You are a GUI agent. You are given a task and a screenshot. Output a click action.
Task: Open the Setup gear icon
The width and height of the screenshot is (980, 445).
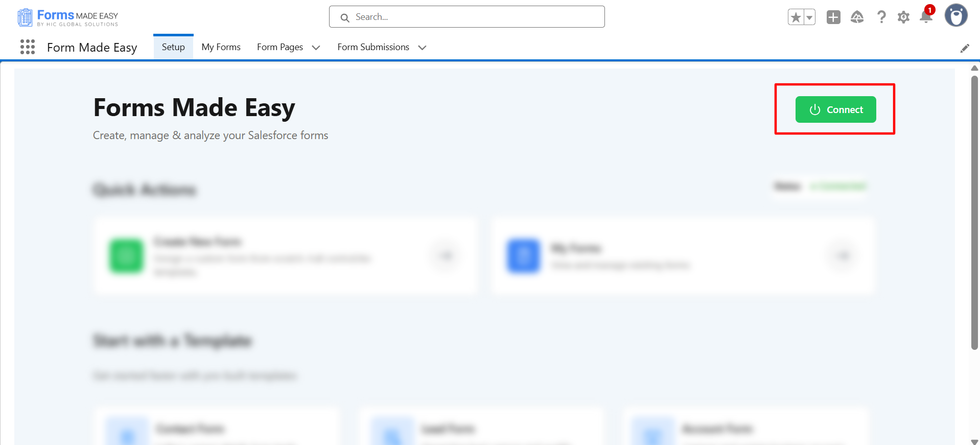click(x=903, y=17)
